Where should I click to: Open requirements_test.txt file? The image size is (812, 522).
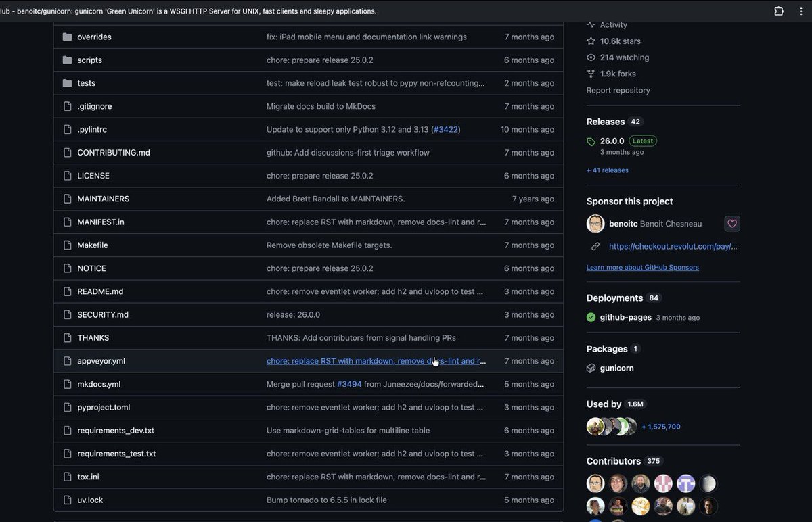pyautogui.click(x=116, y=454)
